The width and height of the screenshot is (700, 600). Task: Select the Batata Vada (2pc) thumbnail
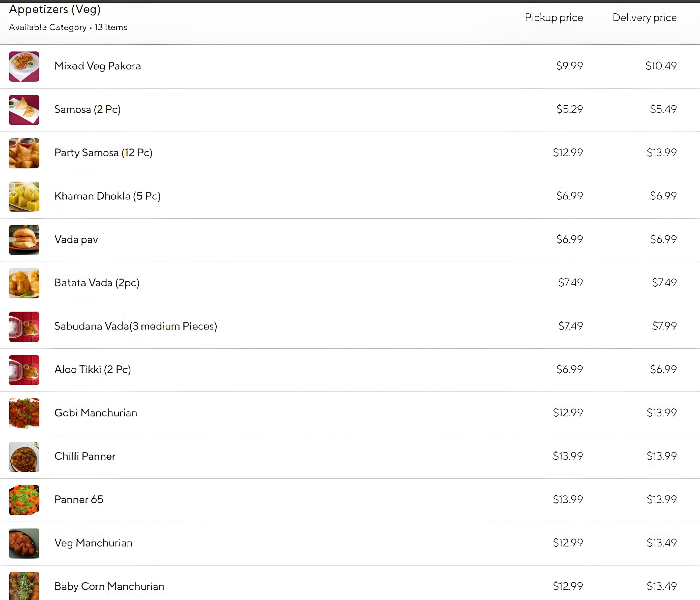(x=24, y=283)
